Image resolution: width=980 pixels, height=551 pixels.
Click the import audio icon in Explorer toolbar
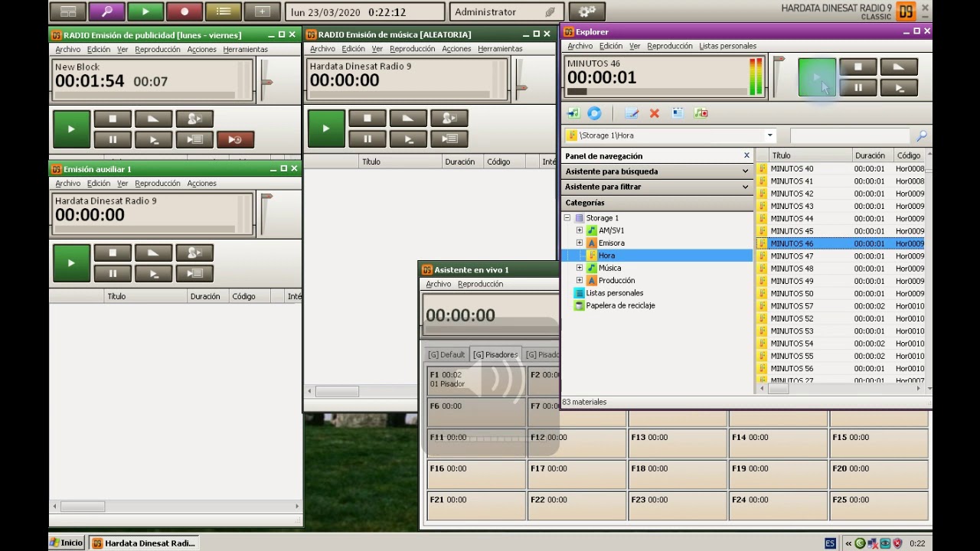click(x=573, y=113)
